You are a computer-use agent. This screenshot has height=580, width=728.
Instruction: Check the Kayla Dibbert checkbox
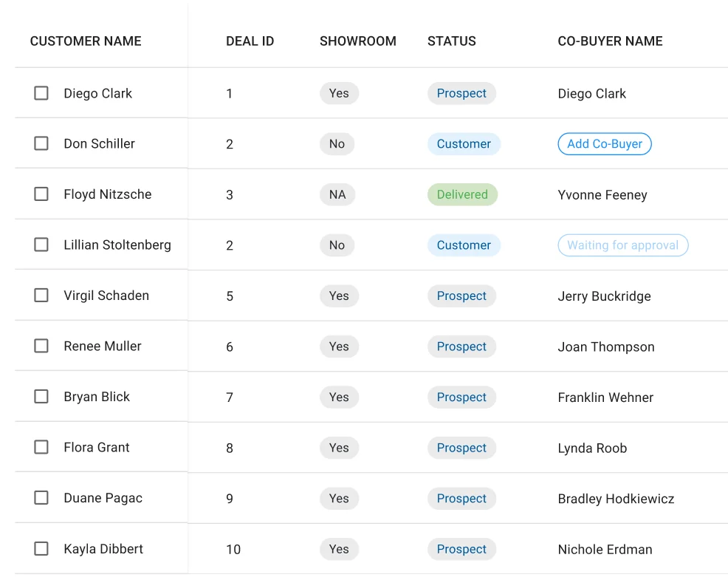click(41, 548)
